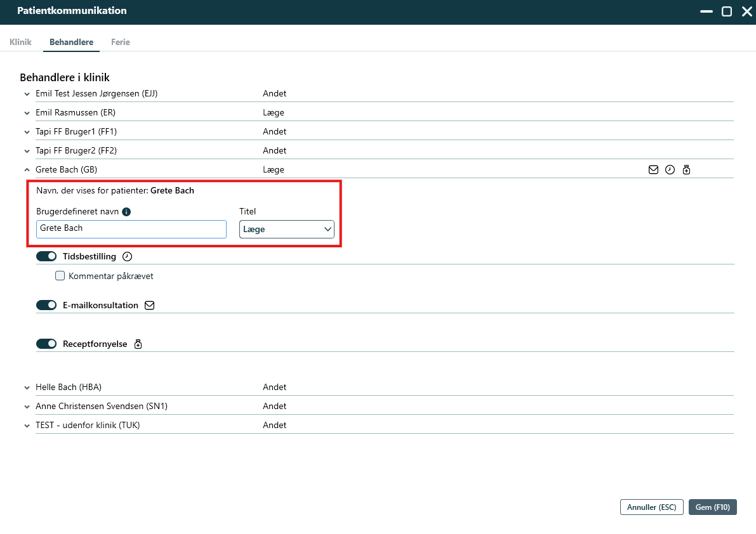The height and width of the screenshot is (534, 756).
Task: Click the E-mailkonsultation label
Action: click(100, 305)
